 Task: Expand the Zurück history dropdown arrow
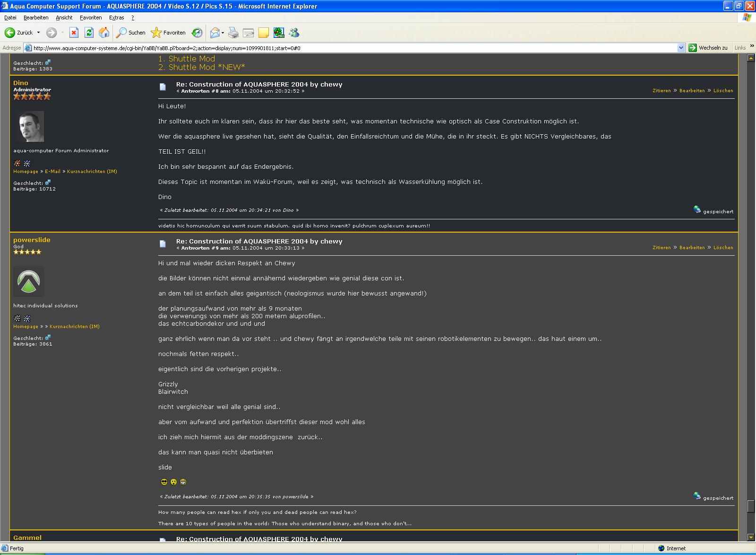point(39,33)
